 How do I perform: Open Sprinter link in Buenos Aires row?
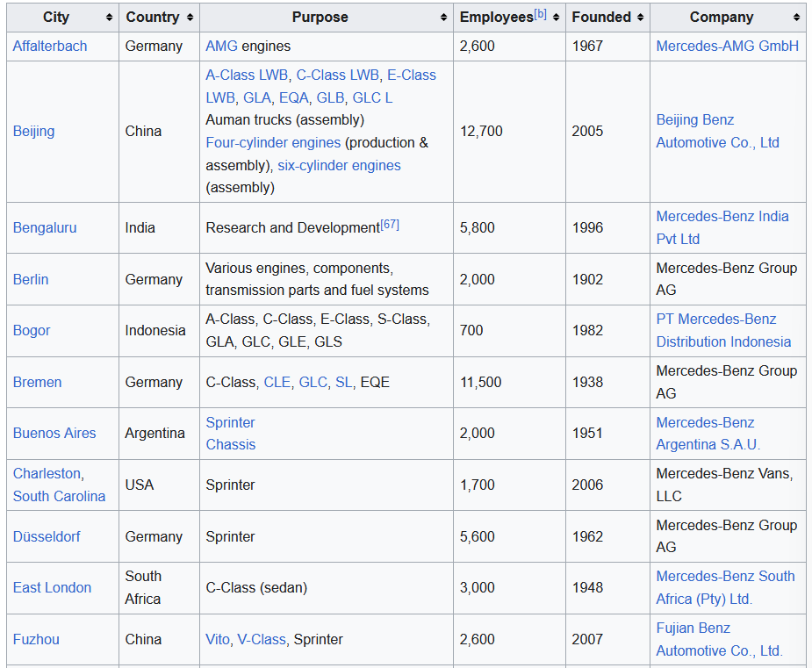pos(231,422)
